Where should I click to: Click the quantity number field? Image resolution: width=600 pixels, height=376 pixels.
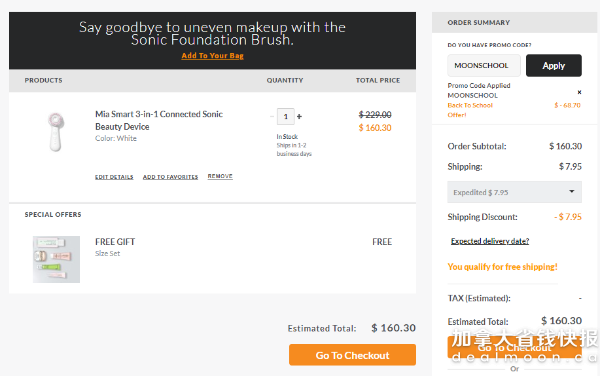(286, 117)
